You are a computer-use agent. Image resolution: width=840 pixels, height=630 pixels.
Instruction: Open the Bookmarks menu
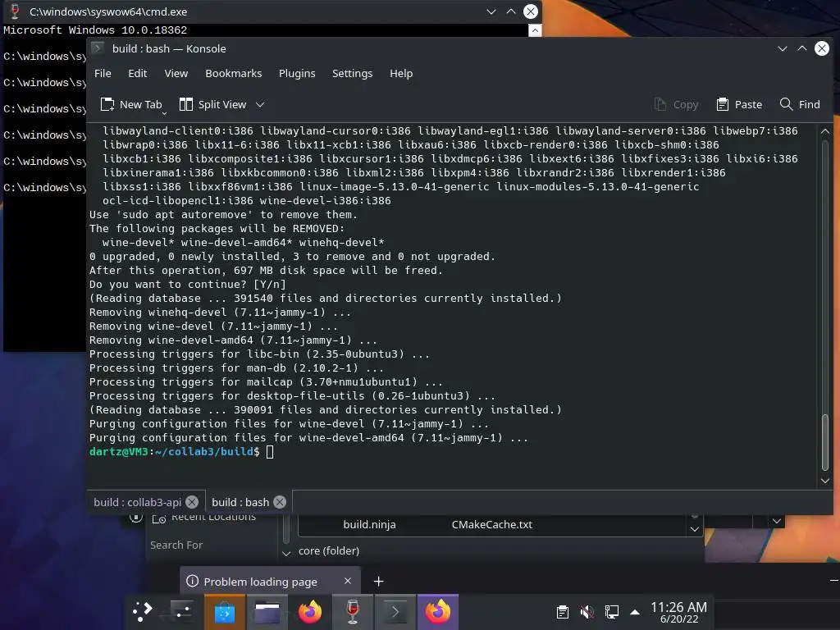pyautogui.click(x=233, y=73)
